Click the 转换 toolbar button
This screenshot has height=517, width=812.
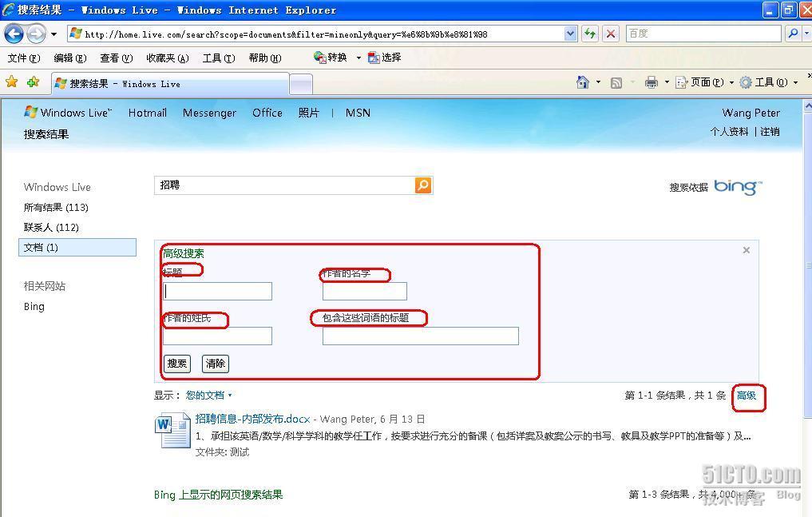coord(331,58)
